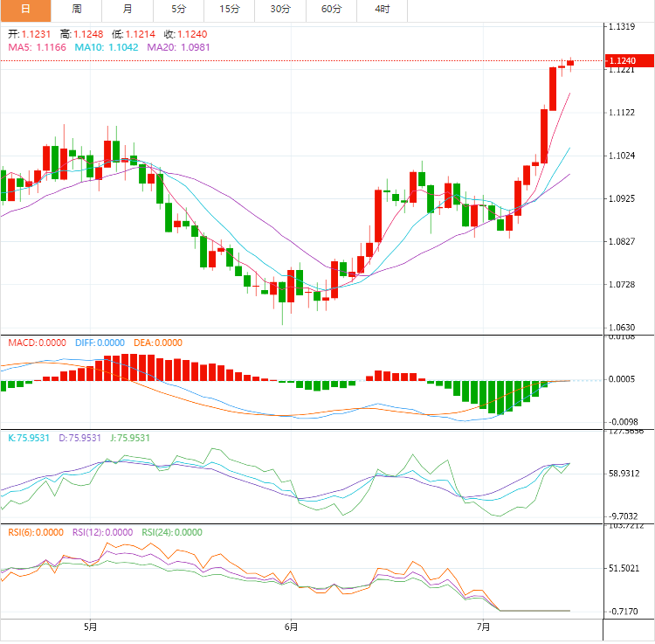The height and width of the screenshot is (644, 655).
Task: Click the active 日 daily tab
Action: 25,10
